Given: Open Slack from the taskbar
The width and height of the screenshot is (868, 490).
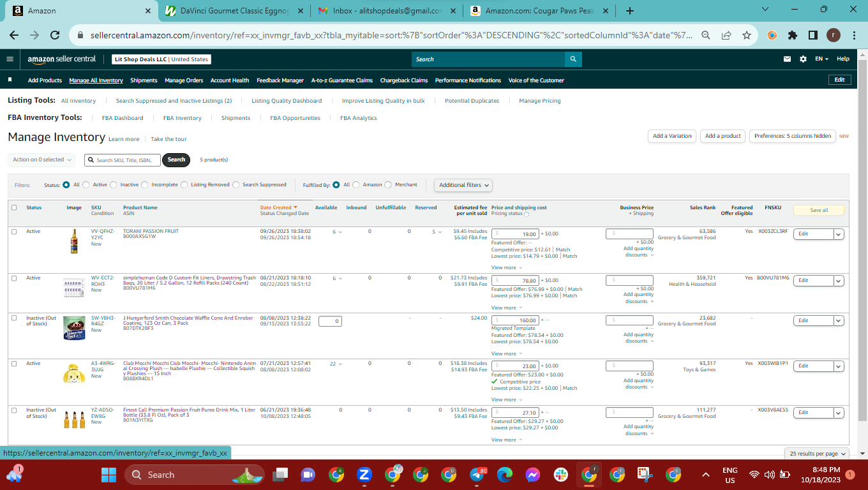Looking at the screenshot, I should (561, 475).
